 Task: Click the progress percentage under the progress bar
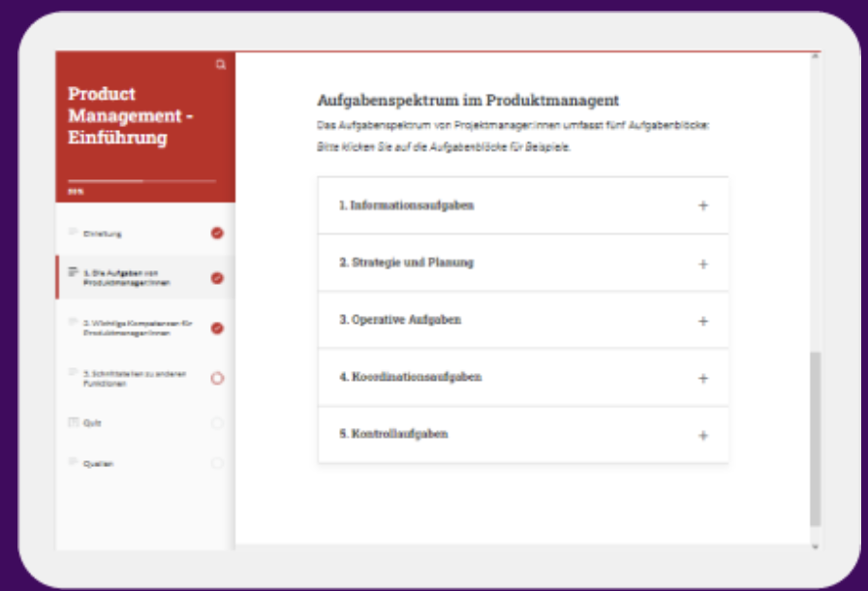(x=76, y=192)
